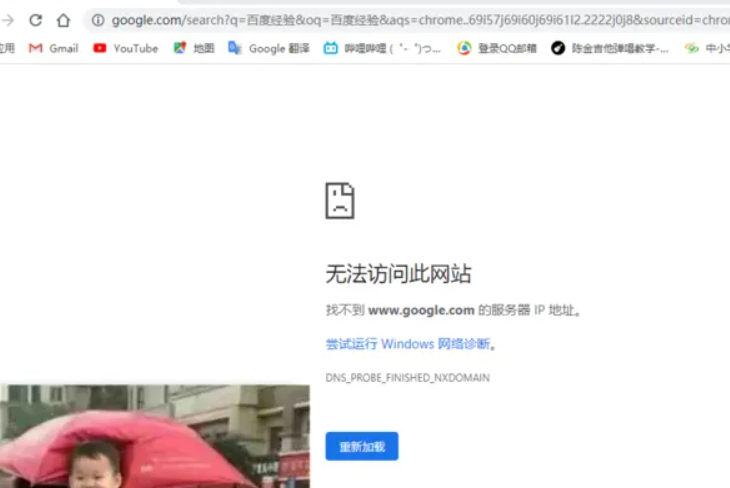Open the YouTube bookmark
The width and height of the screenshot is (730, 488).
126,48
